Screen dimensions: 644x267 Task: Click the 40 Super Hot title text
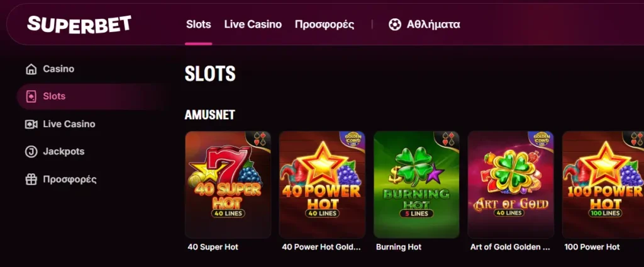213,247
